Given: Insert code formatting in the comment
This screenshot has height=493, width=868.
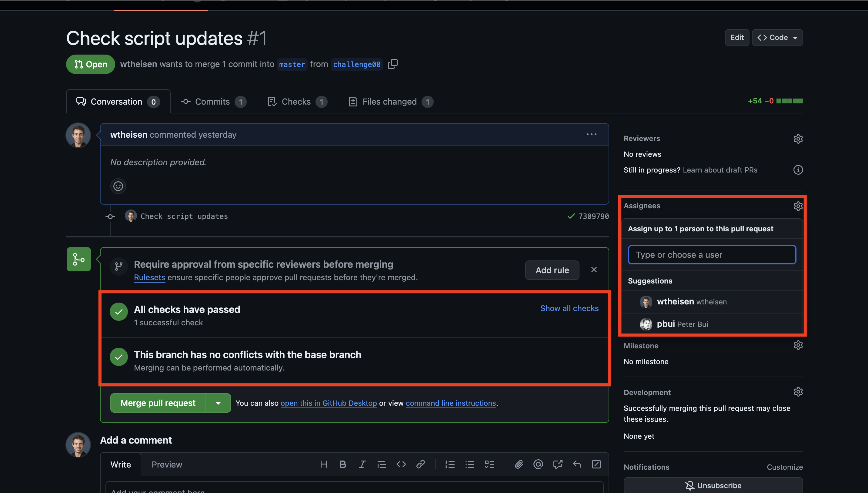Looking at the screenshot, I should pos(401,464).
